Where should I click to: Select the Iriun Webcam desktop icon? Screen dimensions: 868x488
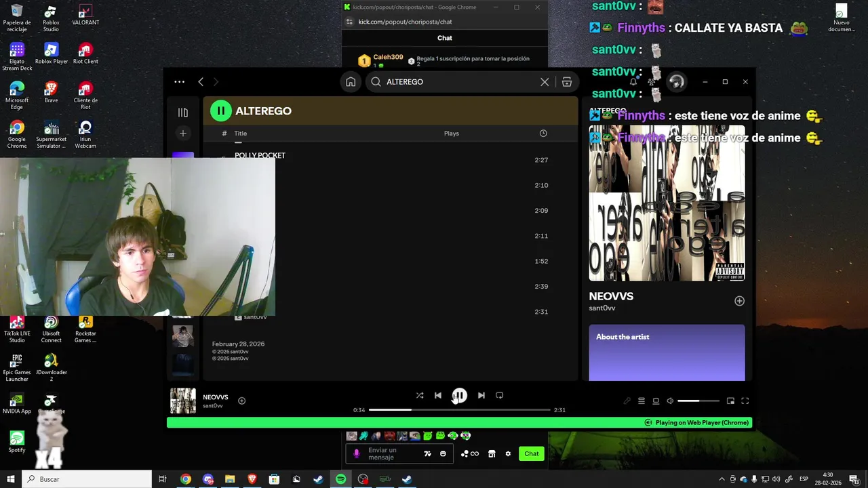[85, 134]
